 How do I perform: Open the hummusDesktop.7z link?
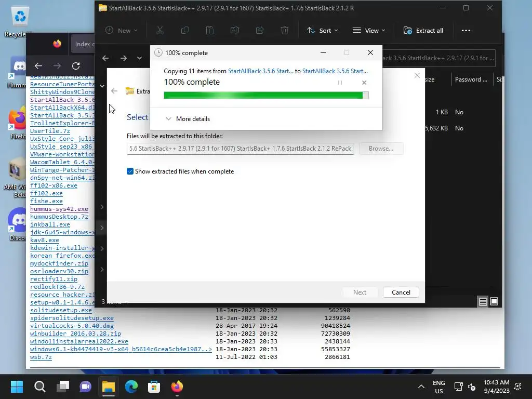coord(59,217)
